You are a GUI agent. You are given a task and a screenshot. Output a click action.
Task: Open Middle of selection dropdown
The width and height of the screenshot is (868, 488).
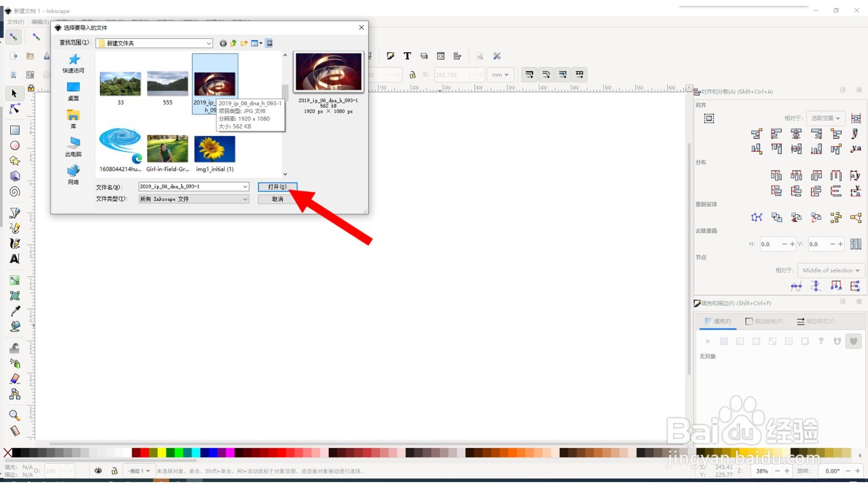point(831,270)
